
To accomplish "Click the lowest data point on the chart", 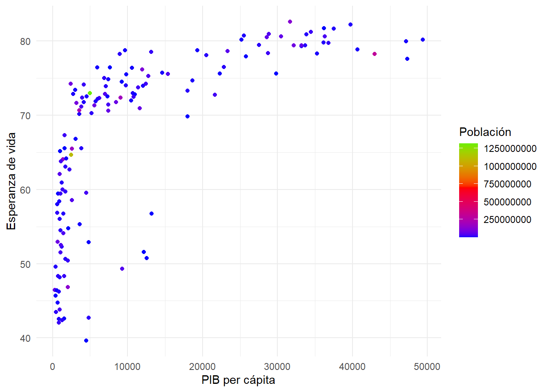I will pyautogui.click(x=86, y=341).
